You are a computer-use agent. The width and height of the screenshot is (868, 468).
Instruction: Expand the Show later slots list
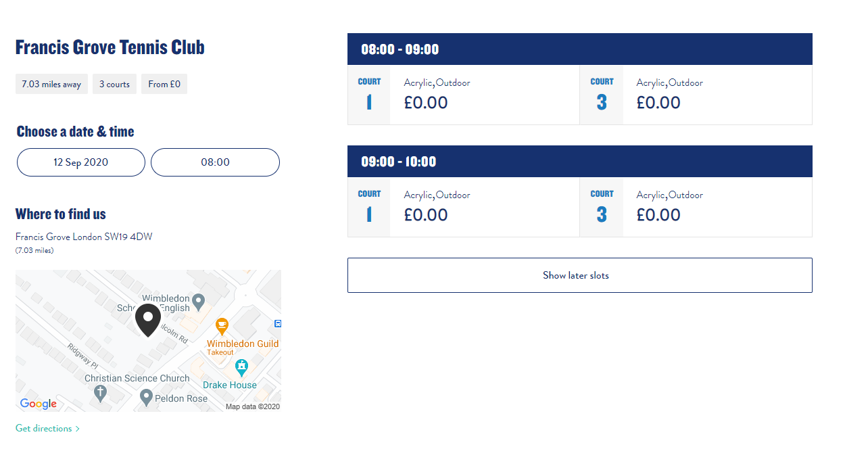point(579,275)
